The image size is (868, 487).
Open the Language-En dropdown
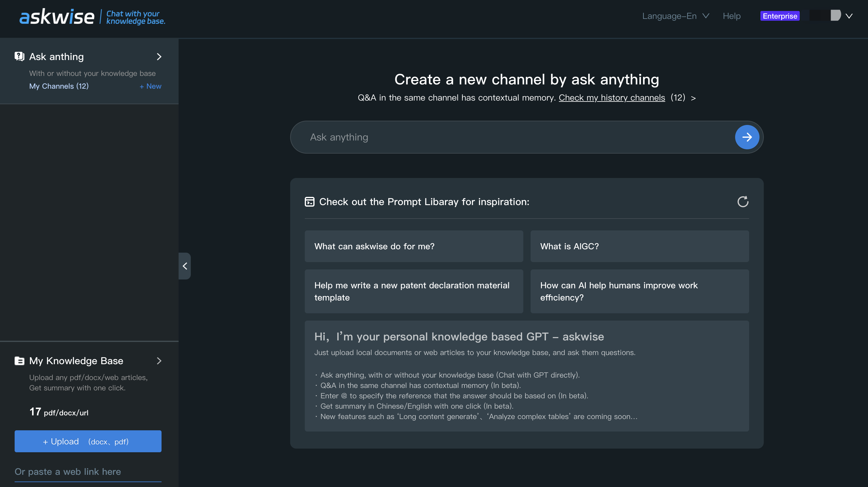(x=675, y=16)
